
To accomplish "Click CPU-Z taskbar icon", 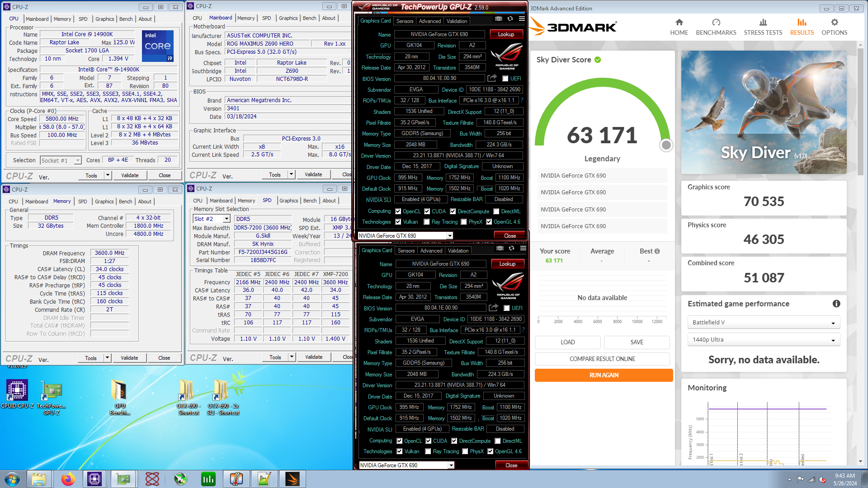I will pyautogui.click(x=94, y=479).
